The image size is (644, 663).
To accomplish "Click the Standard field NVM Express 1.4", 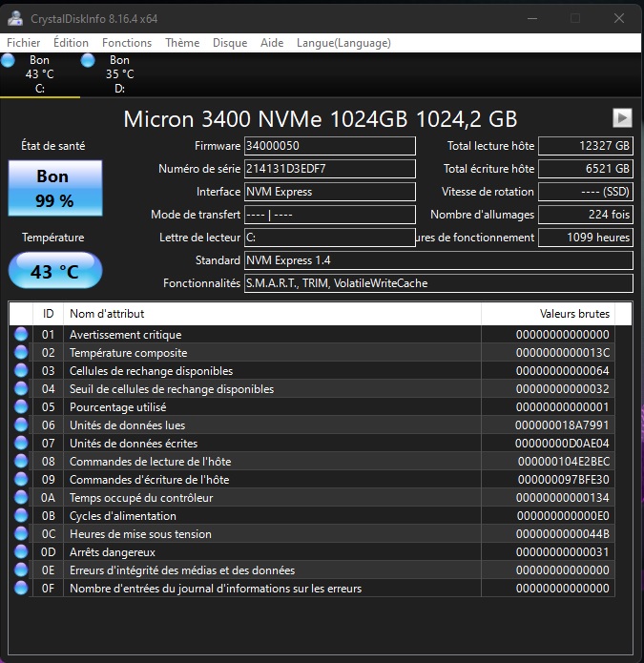I will tap(439, 260).
